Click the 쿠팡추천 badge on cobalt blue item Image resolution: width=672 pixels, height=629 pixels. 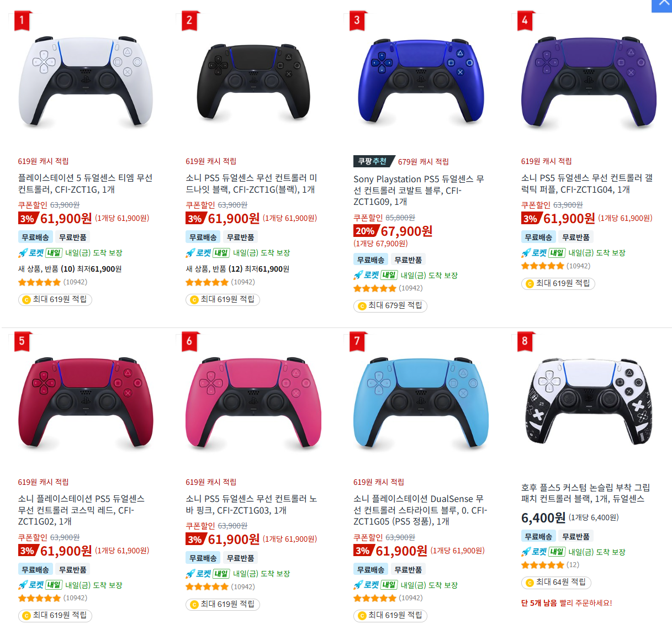[x=373, y=161]
